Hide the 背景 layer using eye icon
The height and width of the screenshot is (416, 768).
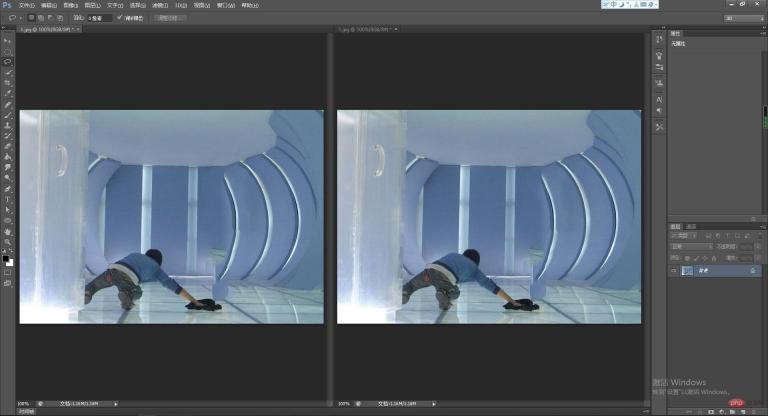click(674, 271)
